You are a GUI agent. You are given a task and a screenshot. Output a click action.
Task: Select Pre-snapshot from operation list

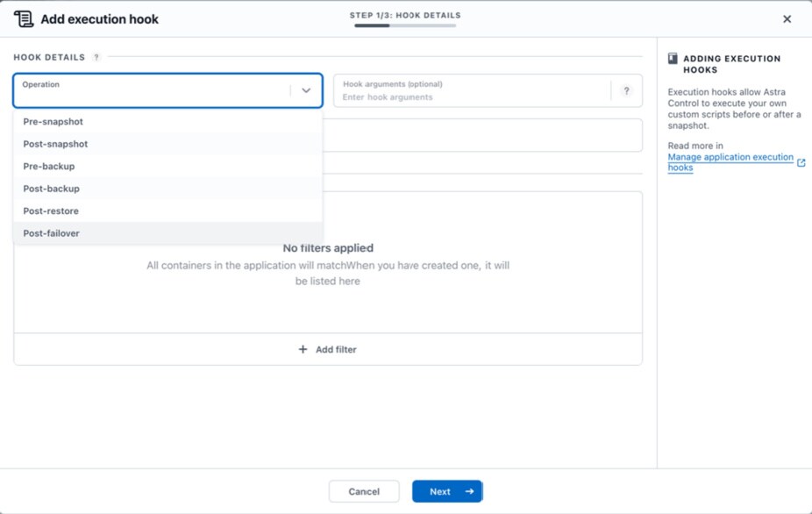click(x=53, y=122)
